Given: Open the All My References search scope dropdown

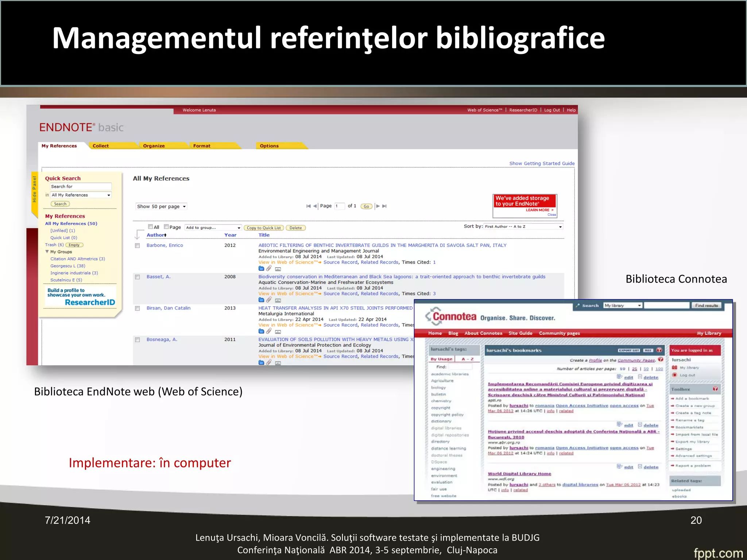Looking at the screenshot, I should pos(81,195).
